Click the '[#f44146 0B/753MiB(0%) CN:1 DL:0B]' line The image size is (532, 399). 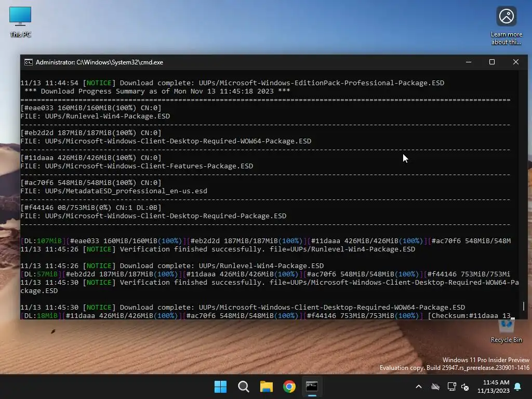tap(91, 208)
